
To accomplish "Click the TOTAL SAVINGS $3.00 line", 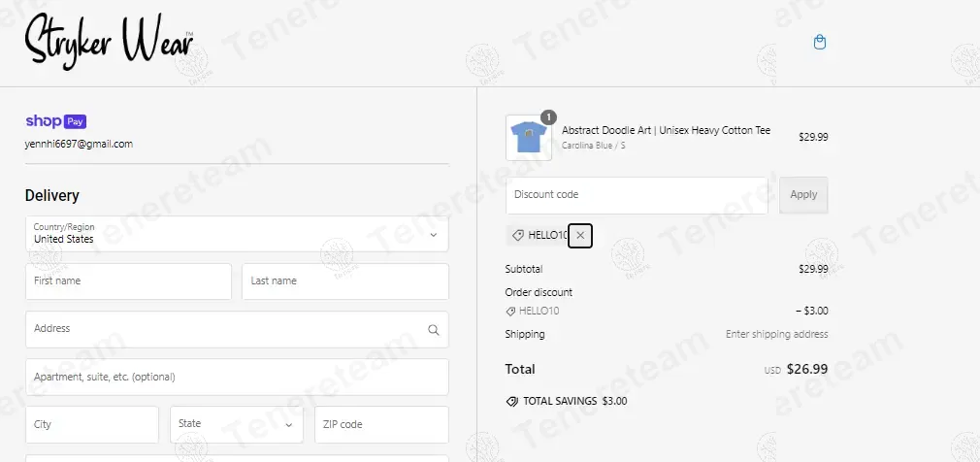I will tap(567, 402).
